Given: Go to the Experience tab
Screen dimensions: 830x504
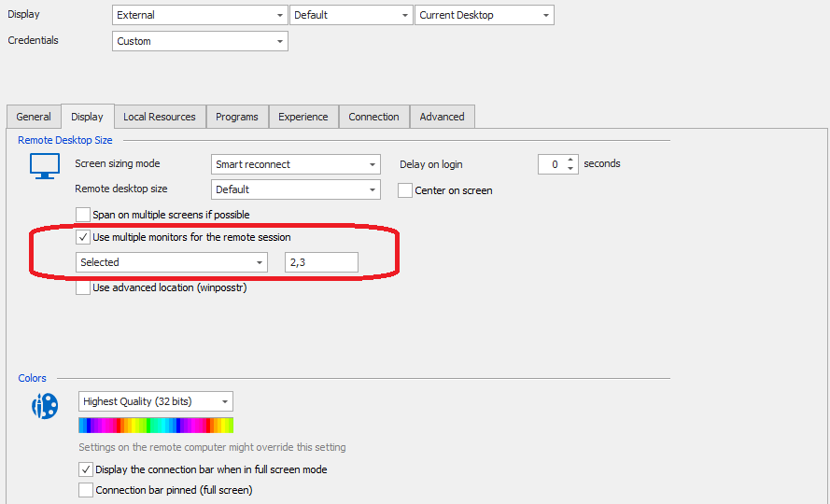Looking at the screenshot, I should tap(303, 117).
